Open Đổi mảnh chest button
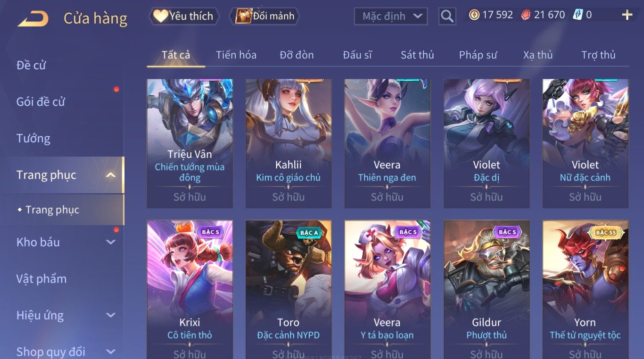This screenshot has height=359, width=644. (x=265, y=16)
